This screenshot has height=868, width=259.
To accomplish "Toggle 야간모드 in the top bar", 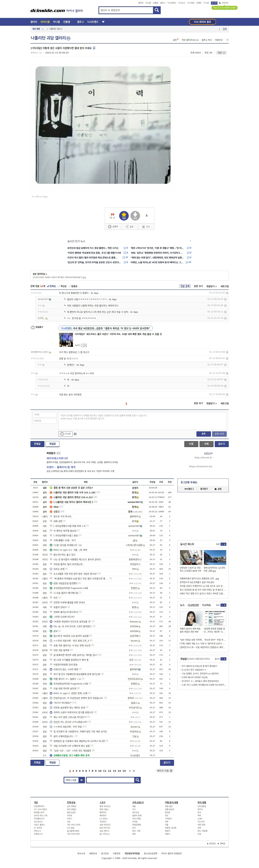I will (224, 3).
